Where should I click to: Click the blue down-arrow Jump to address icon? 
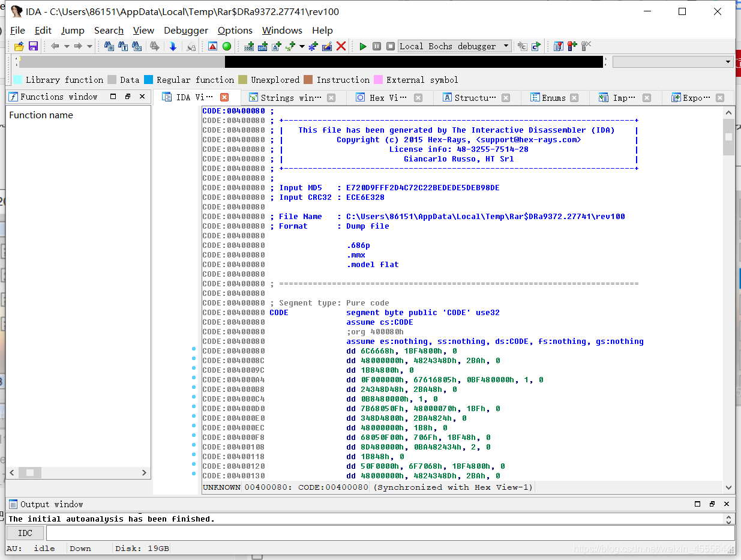[173, 46]
